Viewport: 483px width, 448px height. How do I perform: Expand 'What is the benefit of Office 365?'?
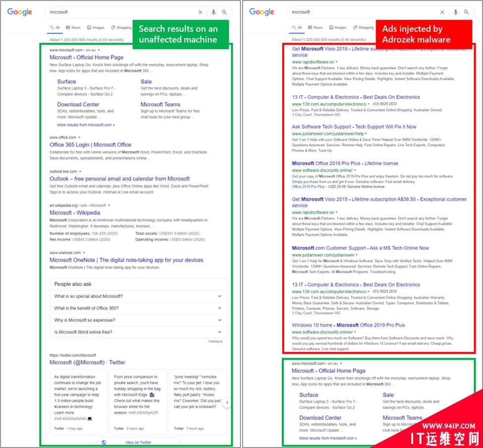coord(138,308)
